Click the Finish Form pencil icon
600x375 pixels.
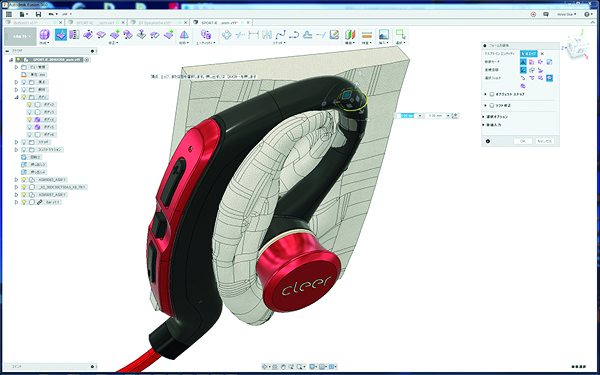[x=334, y=35]
